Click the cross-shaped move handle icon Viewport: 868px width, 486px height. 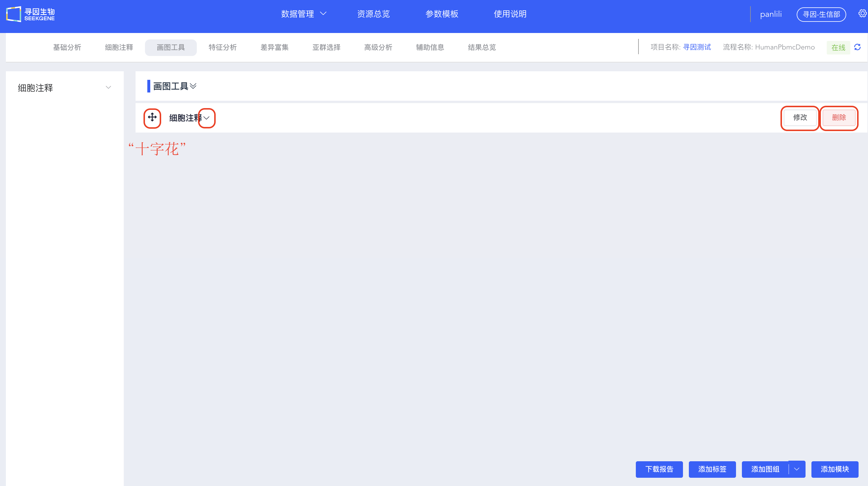[152, 117]
